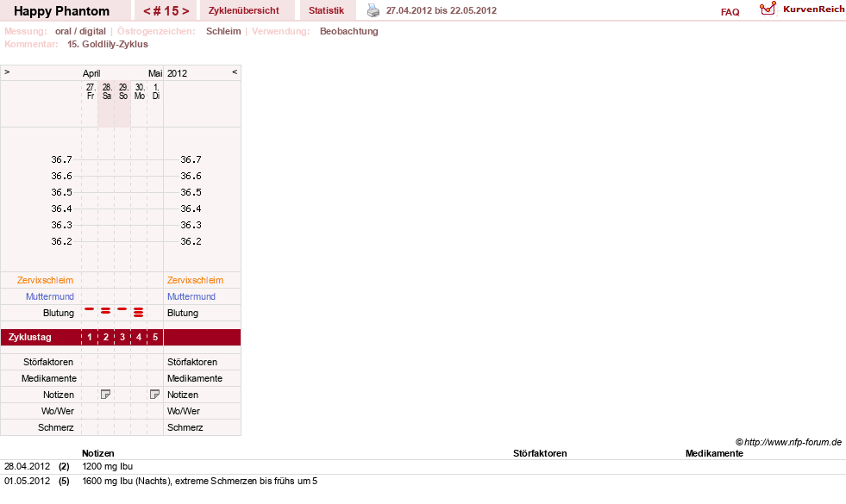Click note text about 1600 mg Ibu
The width and height of the screenshot is (846, 504).
[x=199, y=481]
